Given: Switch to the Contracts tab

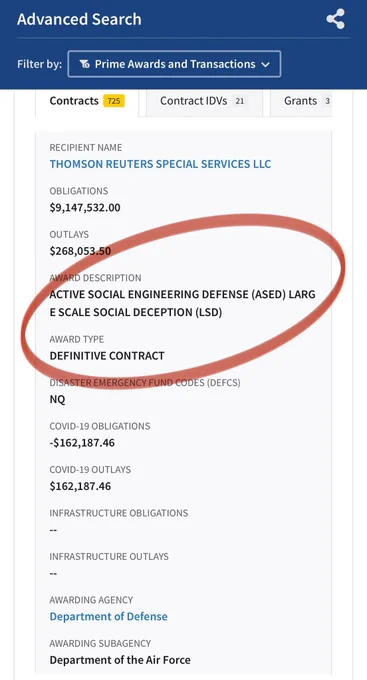Looking at the screenshot, I should 87,101.
